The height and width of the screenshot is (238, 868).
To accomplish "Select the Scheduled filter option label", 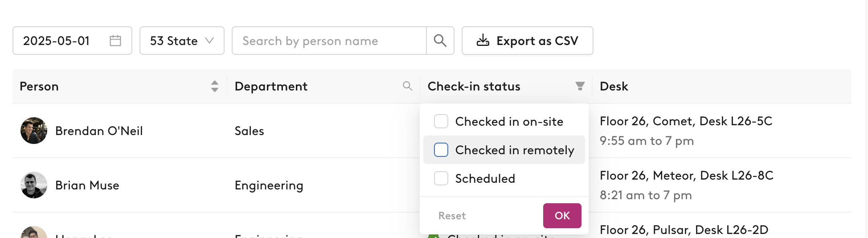I will tap(485, 178).
